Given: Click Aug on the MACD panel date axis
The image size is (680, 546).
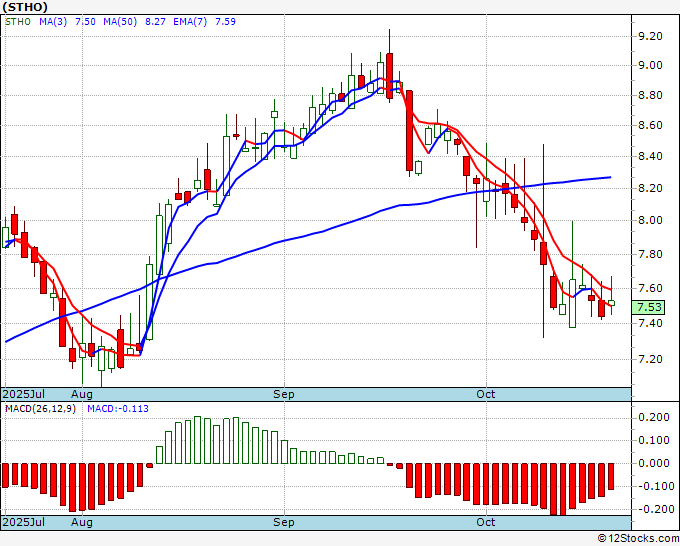Looking at the screenshot, I should click(x=82, y=522).
